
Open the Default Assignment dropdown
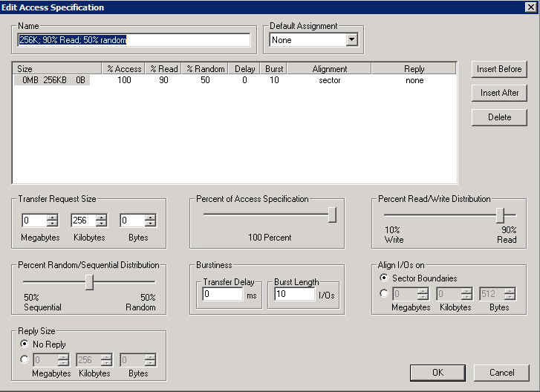[x=351, y=40]
